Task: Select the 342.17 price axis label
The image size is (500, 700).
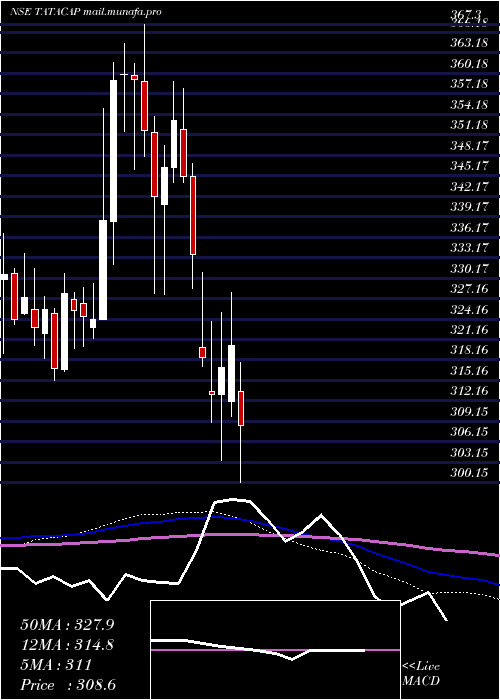Action: click(469, 187)
